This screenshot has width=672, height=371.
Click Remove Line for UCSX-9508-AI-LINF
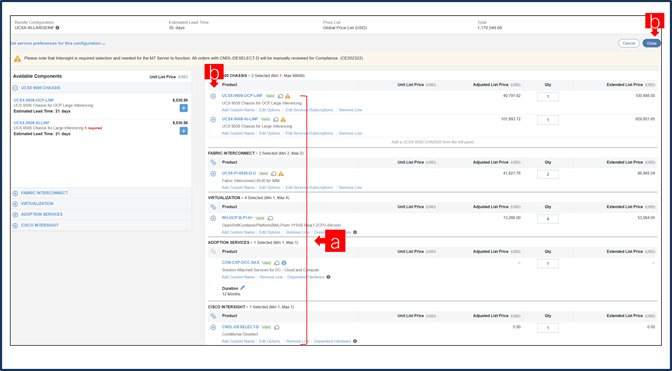point(350,133)
